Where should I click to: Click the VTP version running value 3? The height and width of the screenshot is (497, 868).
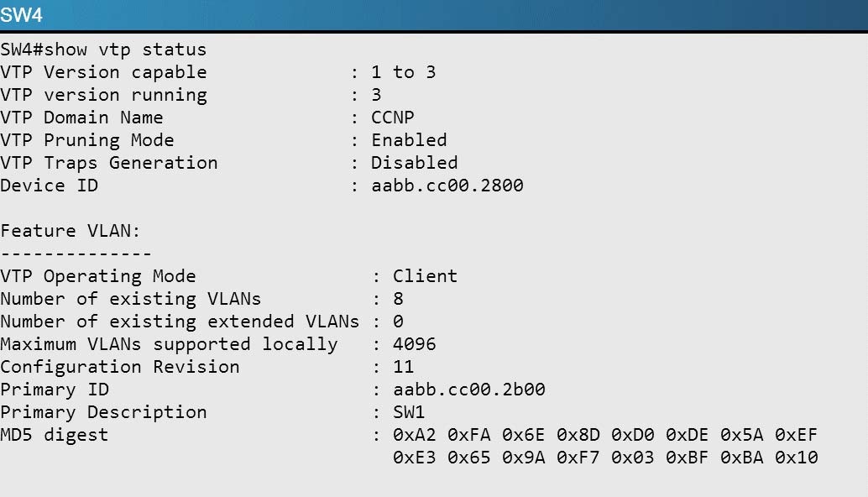[x=376, y=95]
